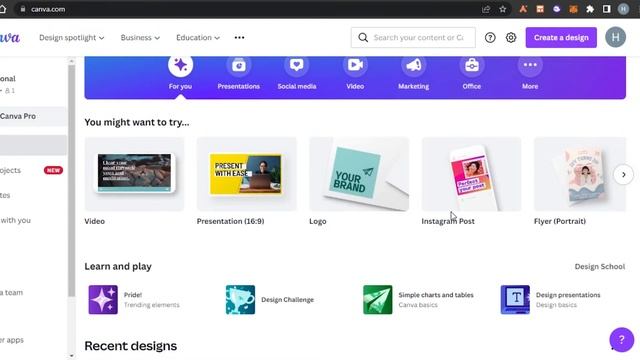Viewport: 640px width, 360px height.
Task: Open the settings gear icon
Action: [x=511, y=38]
